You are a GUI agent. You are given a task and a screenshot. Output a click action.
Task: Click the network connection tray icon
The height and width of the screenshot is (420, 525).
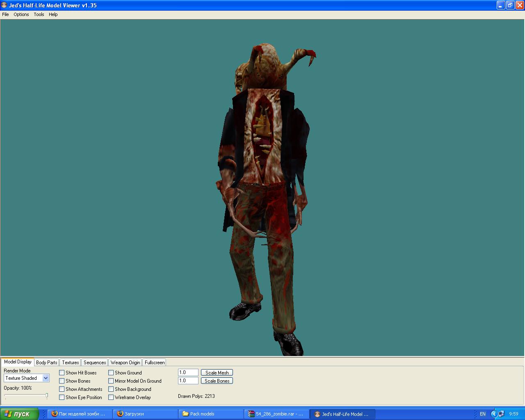(x=501, y=414)
